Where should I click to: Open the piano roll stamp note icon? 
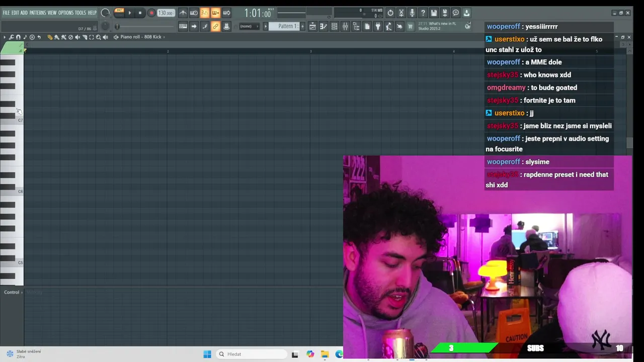tap(25, 37)
